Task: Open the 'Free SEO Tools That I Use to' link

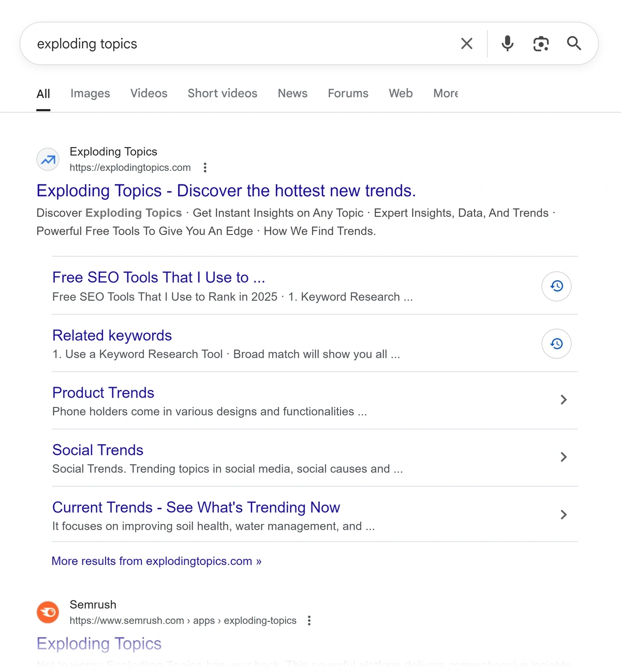Action: 158,277
